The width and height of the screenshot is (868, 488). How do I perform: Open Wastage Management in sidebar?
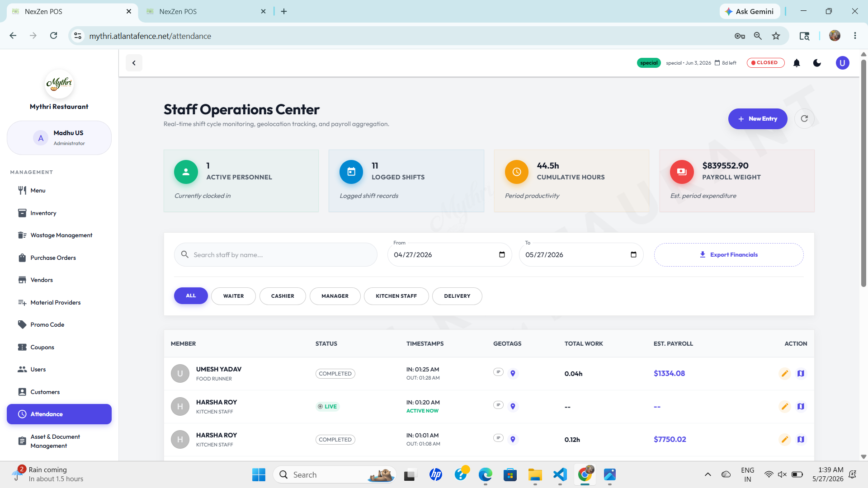click(59, 235)
